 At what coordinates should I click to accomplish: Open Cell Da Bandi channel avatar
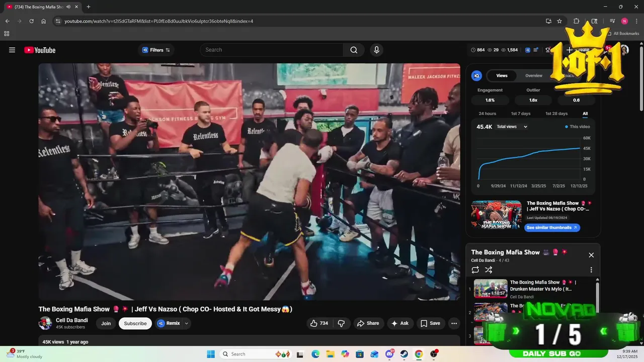point(45,323)
